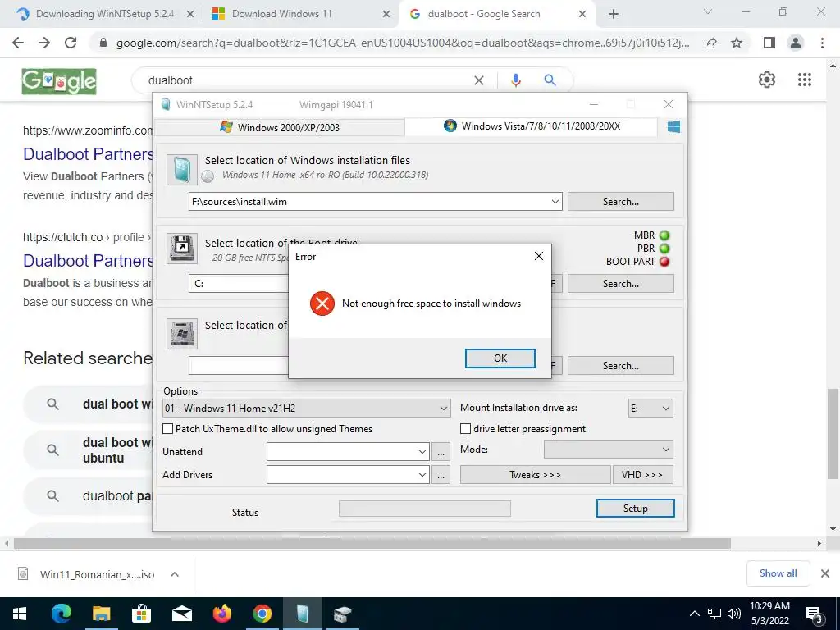Click the Add Drivers browse button
Image resolution: width=840 pixels, height=630 pixels.
point(441,475)
